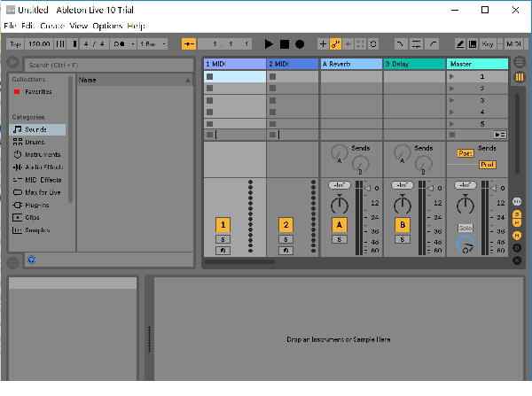The height and width of the screenshot is (396, 532).
Task: Click the A Reverb volume knob
Action: tap(338, 205)
